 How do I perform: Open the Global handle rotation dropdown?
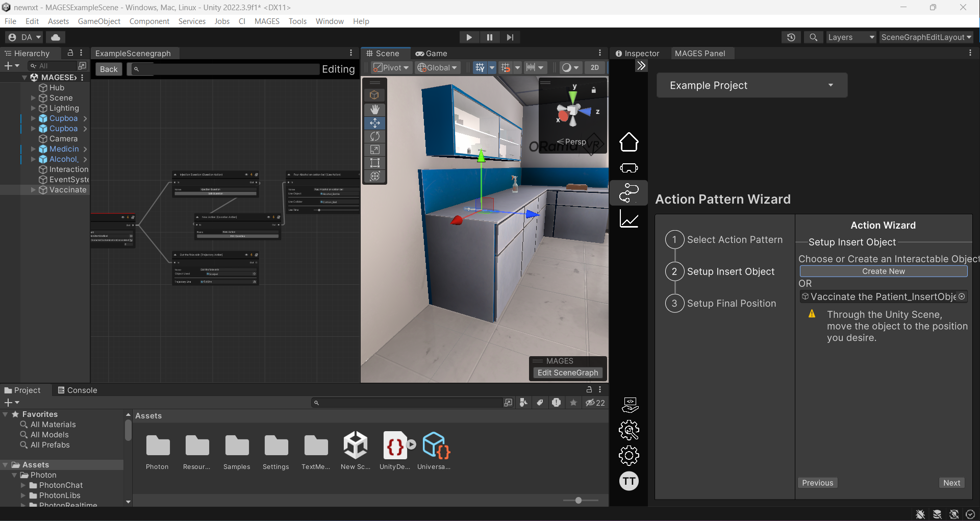click(x=437, y=67)
